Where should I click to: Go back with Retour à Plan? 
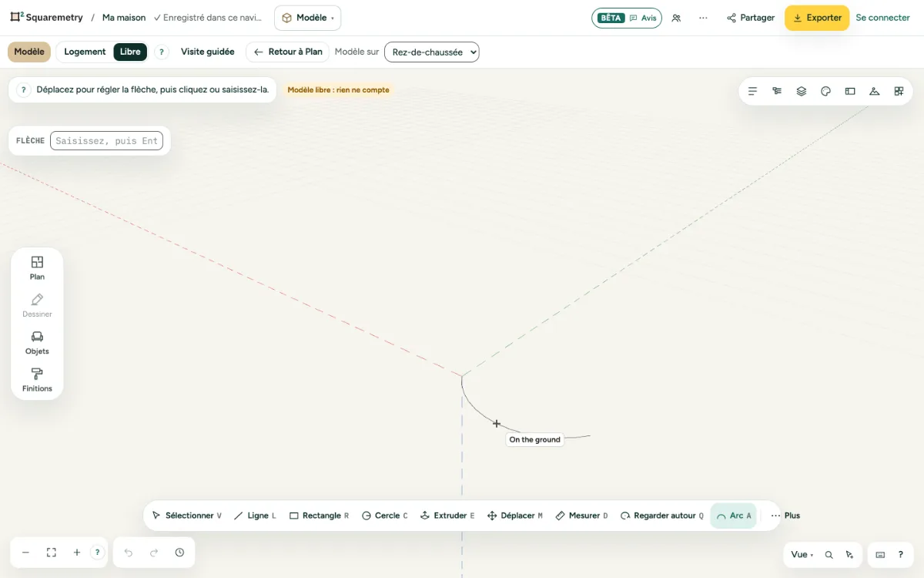pyautogui.click(x=288, y=52)
